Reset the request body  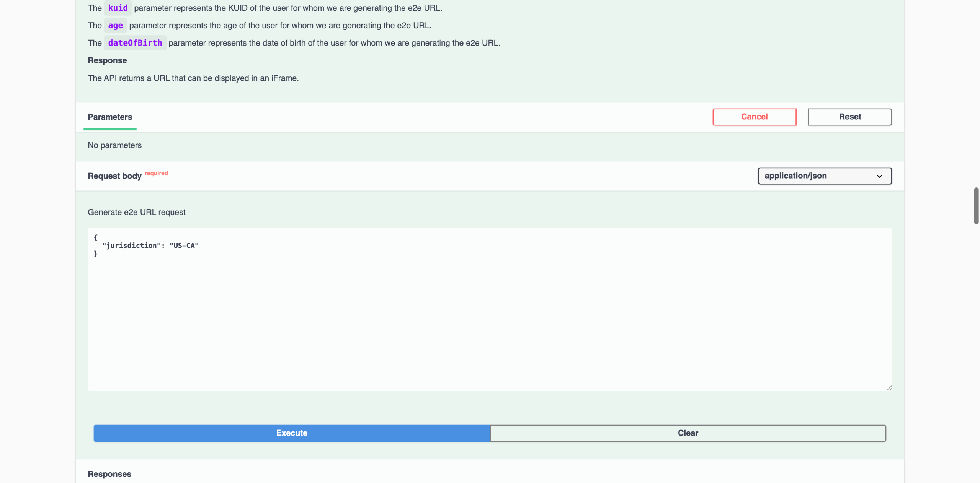[x=850, y=117]
